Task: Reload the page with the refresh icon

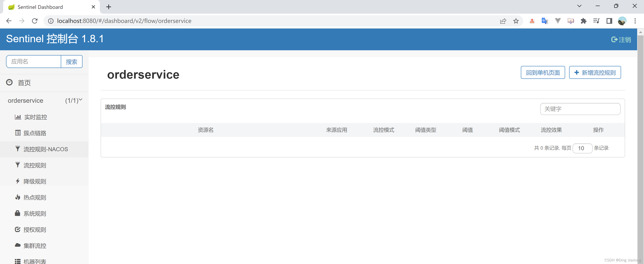Action: tap(35, 21)
